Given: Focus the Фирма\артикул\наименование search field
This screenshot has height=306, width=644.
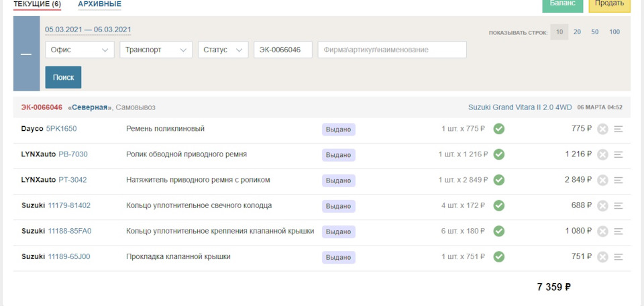Looking at the screenshot, I should click(x=392, y=50).
